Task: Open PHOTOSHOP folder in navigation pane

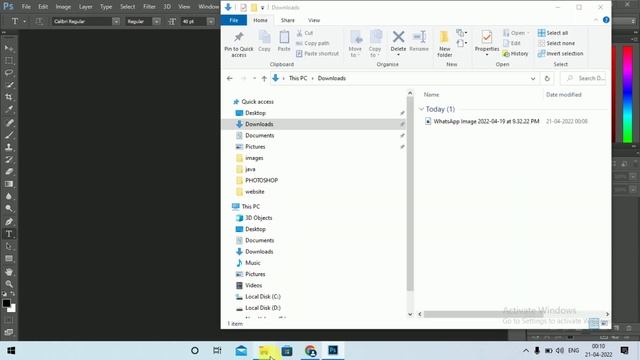Action: coord(261,180)
